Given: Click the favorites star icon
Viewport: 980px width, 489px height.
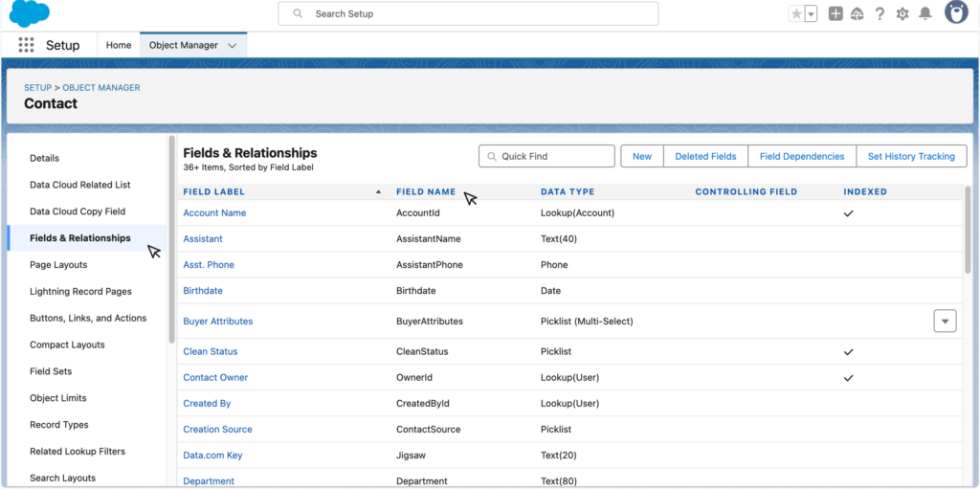Looking at the screenshot, I should (796, 13).
